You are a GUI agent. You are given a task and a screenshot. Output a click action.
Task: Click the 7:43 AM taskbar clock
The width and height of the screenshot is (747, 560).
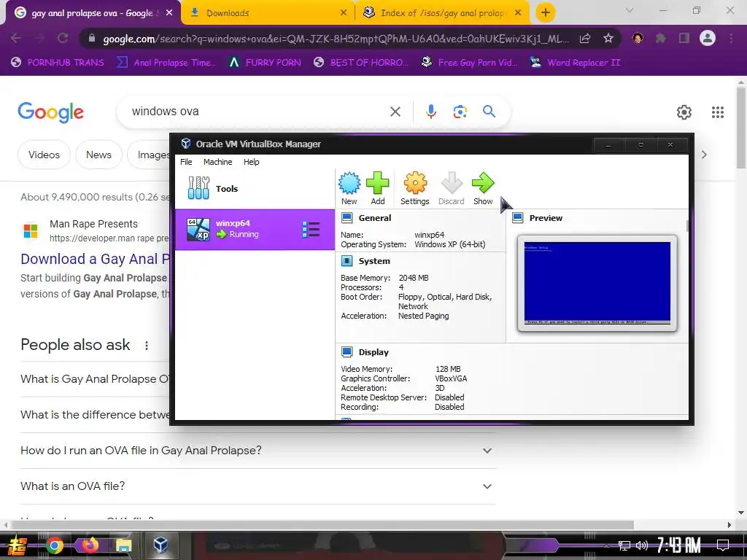679,545
